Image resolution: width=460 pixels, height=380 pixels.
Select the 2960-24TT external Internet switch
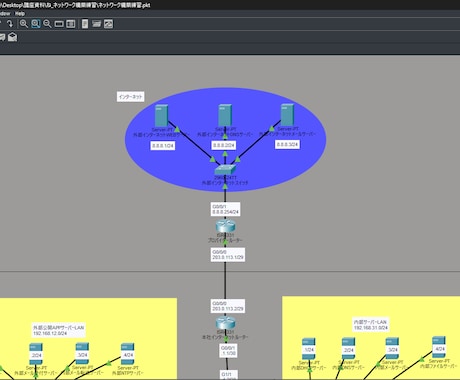coord(225,170)
